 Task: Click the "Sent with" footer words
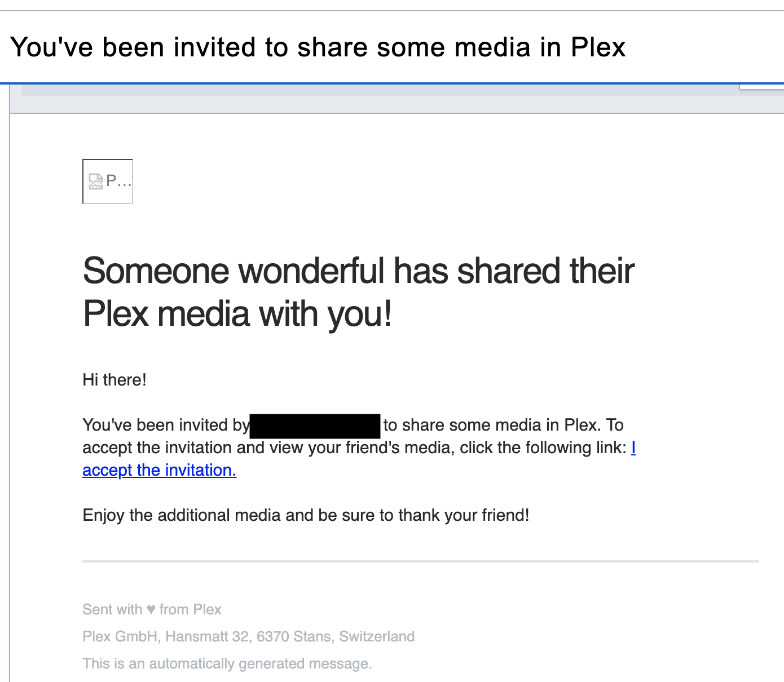pyautogui.click(x=112, y=609)
